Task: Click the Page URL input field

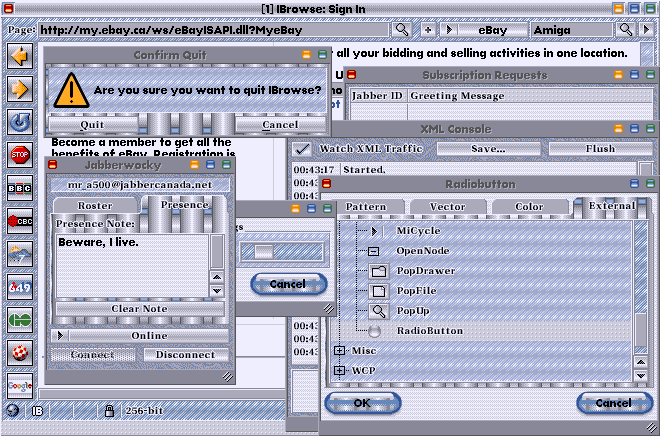Action: 214,30
